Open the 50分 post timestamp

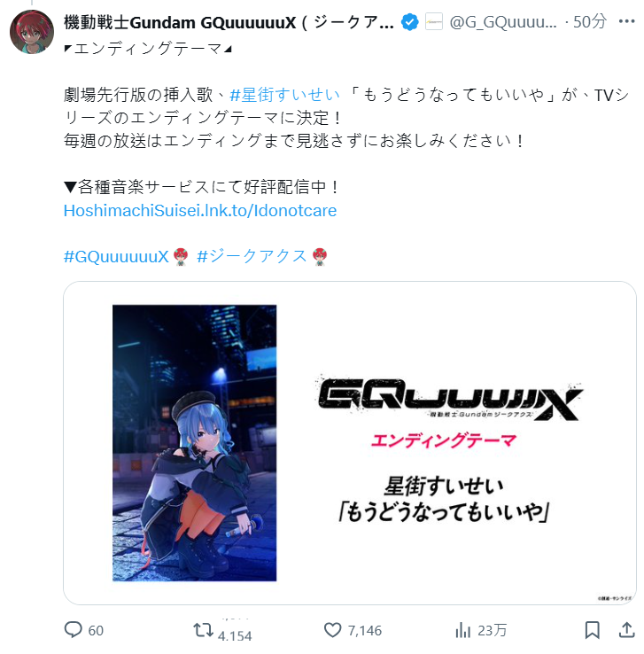[x=590, y=21]
